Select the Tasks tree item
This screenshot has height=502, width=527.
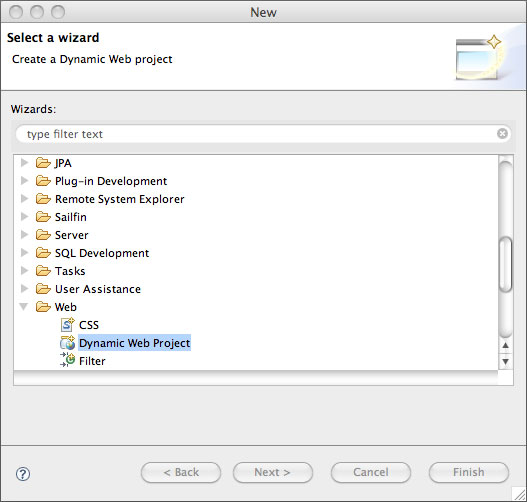coord(70,271)
